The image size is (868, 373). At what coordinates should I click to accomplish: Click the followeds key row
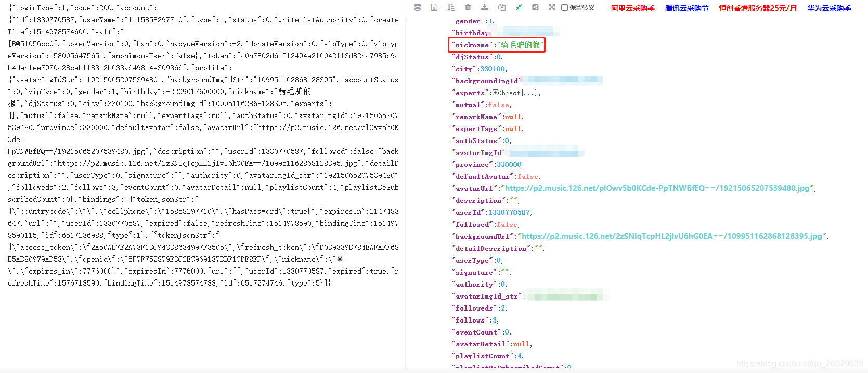pyautogui.click(x=479, y=308)
